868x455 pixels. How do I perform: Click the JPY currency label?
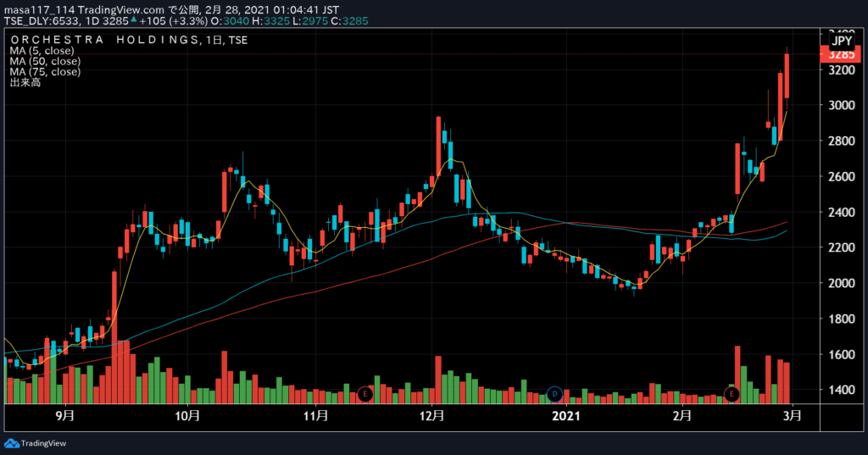[x=842, y=41]
